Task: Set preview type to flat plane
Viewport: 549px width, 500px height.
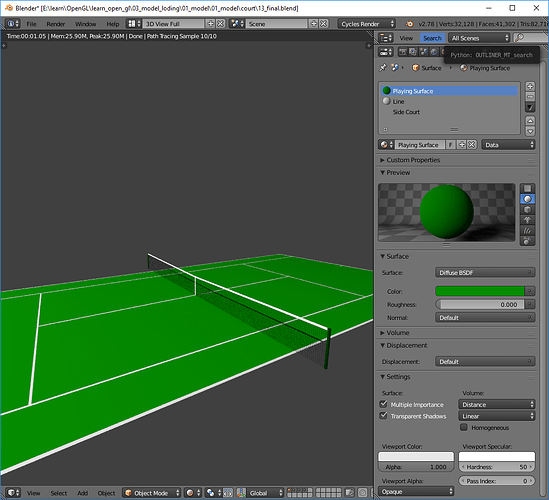Action: [527, 188]
